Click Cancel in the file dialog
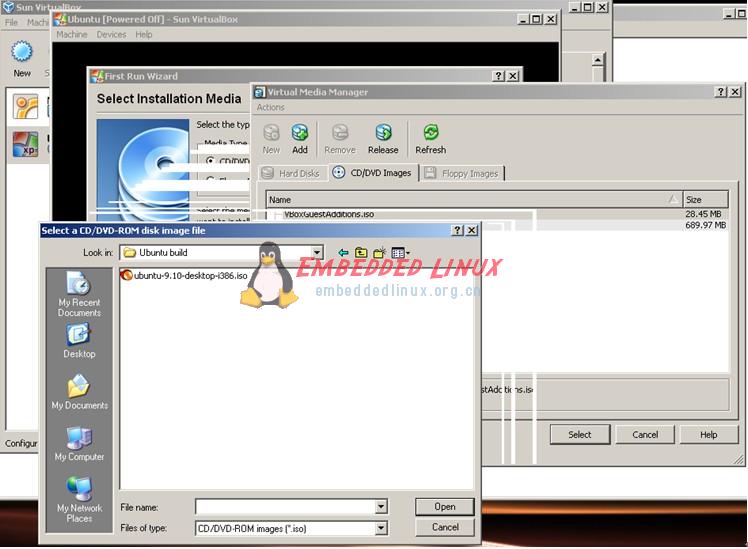 coord(445,527)
